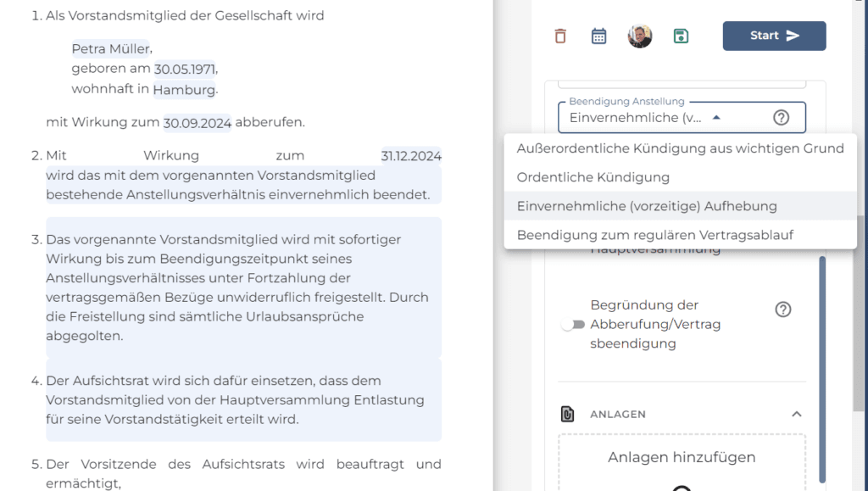Click the user profile avatar

(640, 36)
